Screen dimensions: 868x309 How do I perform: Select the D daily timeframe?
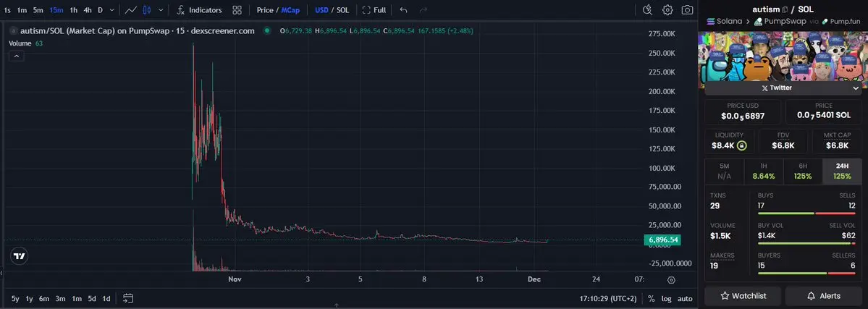coord(100,10)
